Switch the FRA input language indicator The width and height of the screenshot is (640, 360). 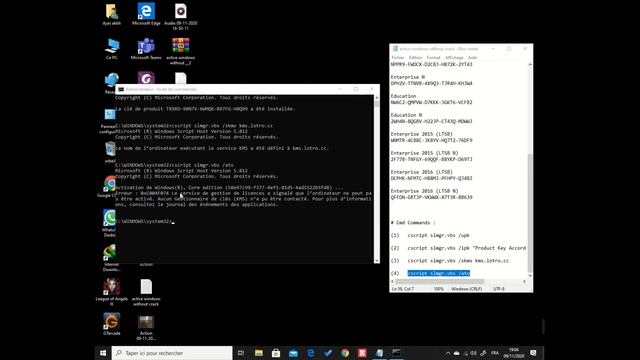495,353
